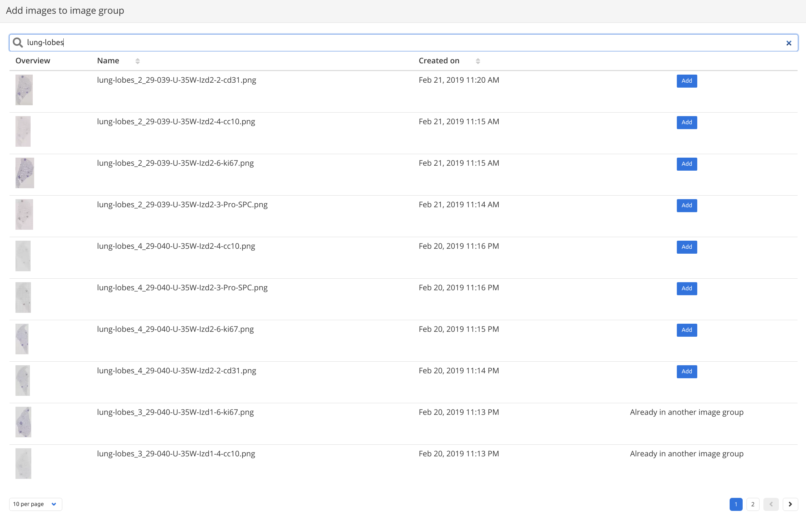Add lung-lobes_4 Izd2-4-cc10.png image
The width and height of the screenshot is (806, 532).
[x=687, y=247]
